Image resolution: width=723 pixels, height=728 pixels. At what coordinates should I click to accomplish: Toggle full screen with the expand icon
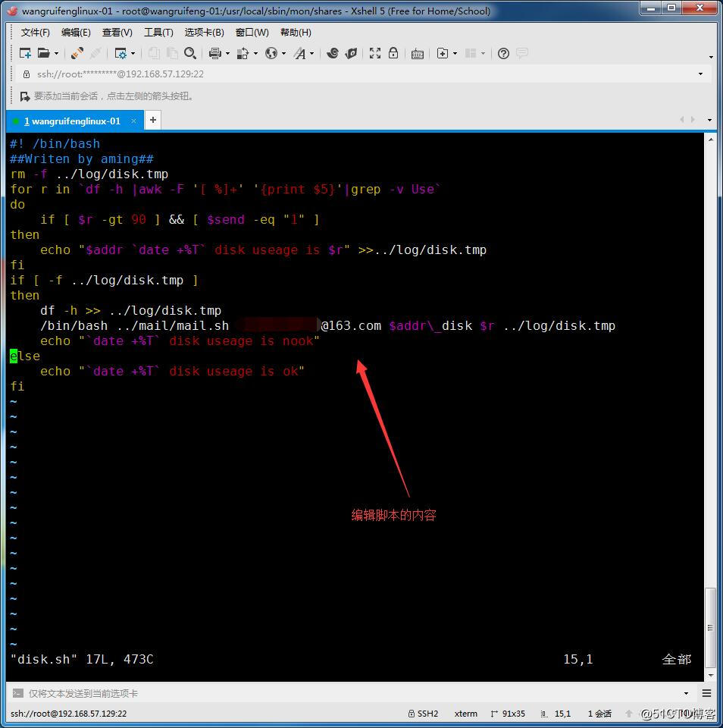(x=375, y=53)
